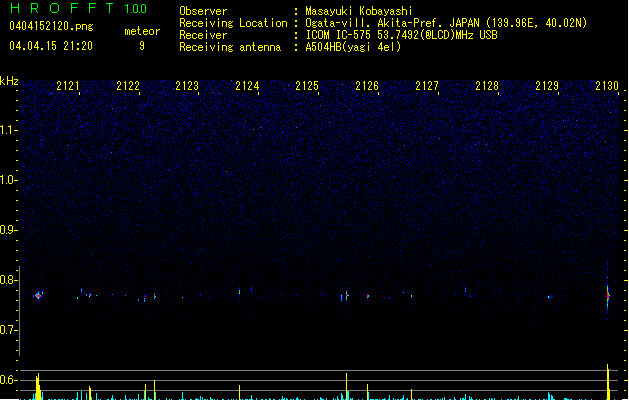The width and height of the screenshot is (629, 400).
Task: Select the antenna value A504HB(yagi 4el)
Action: 353,47
